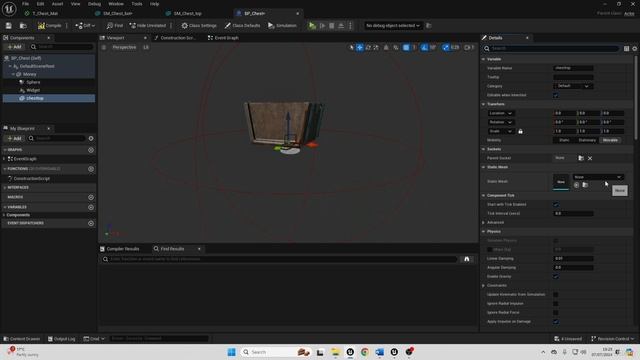This screenshot has height=360, width=640.
Task: Open Details property matrix grid icon
Action: tap(627, 49)
